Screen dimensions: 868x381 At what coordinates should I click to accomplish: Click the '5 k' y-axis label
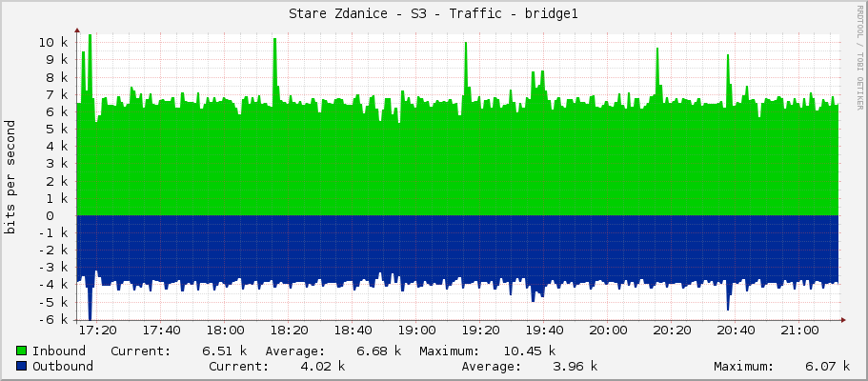58,129
